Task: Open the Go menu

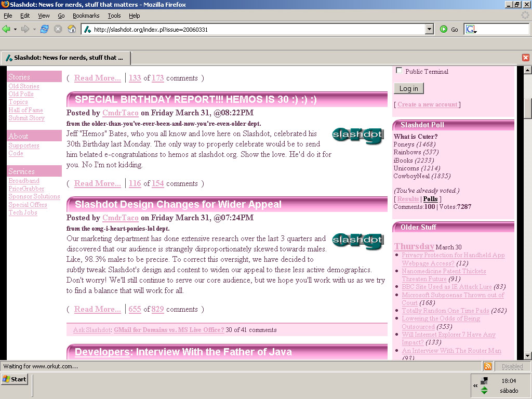Action: pyautogui.click(x=61, y=16)
